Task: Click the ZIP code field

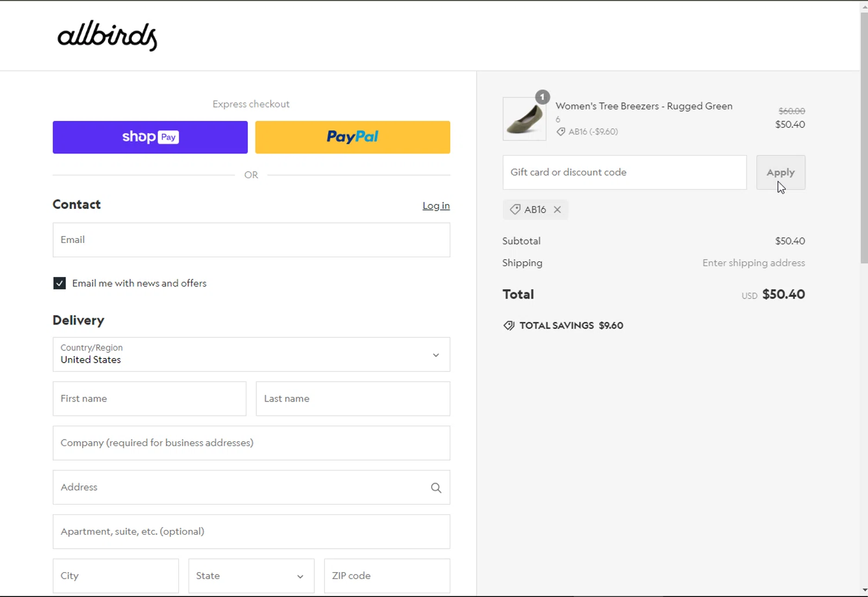Action: [x=387, y=576]
